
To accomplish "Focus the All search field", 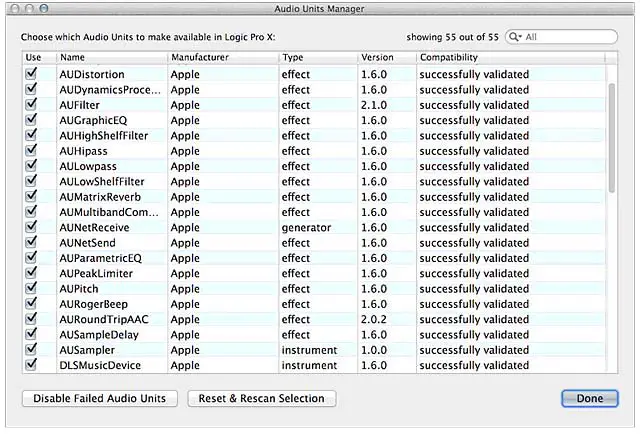I will pyautogui.click(x=561, y=37).
